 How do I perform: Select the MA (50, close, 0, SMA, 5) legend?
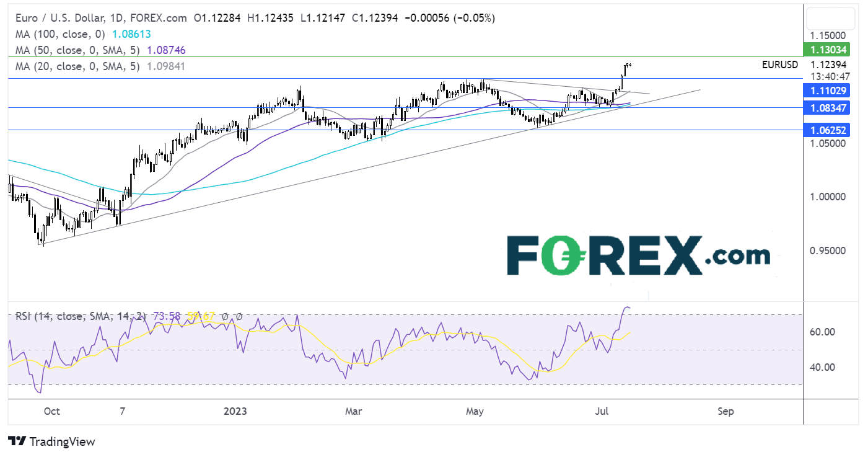point(76,50)
